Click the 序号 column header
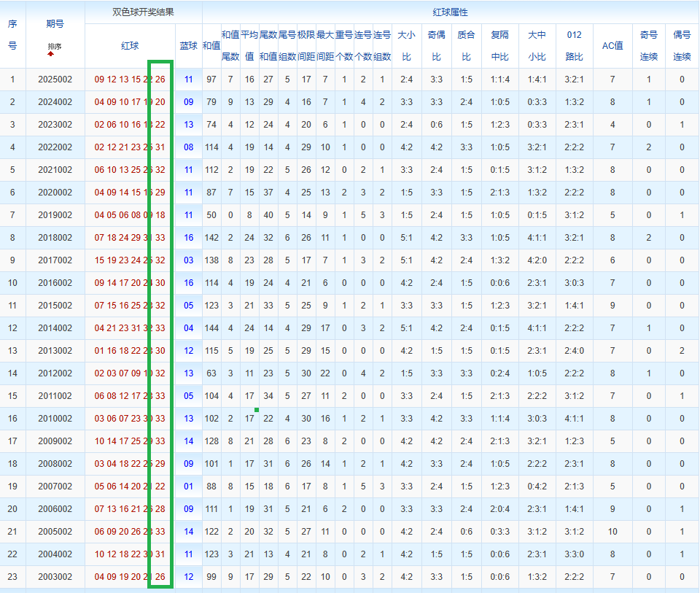 (x=12, y=35)
